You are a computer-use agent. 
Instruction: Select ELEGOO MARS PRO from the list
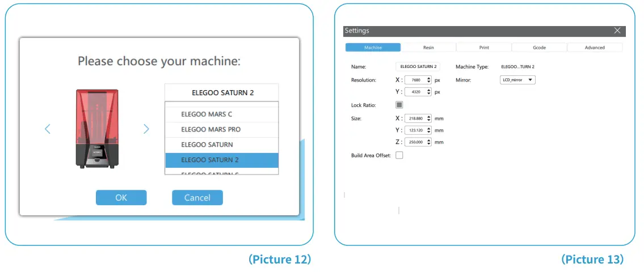[222, 130]
